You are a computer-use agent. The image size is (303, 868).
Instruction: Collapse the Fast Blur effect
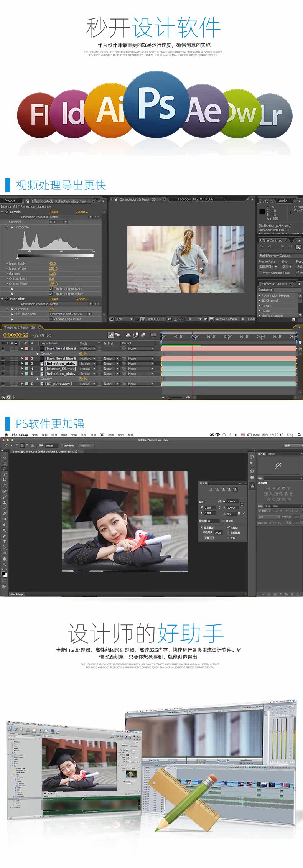click(x=2, y=299)
